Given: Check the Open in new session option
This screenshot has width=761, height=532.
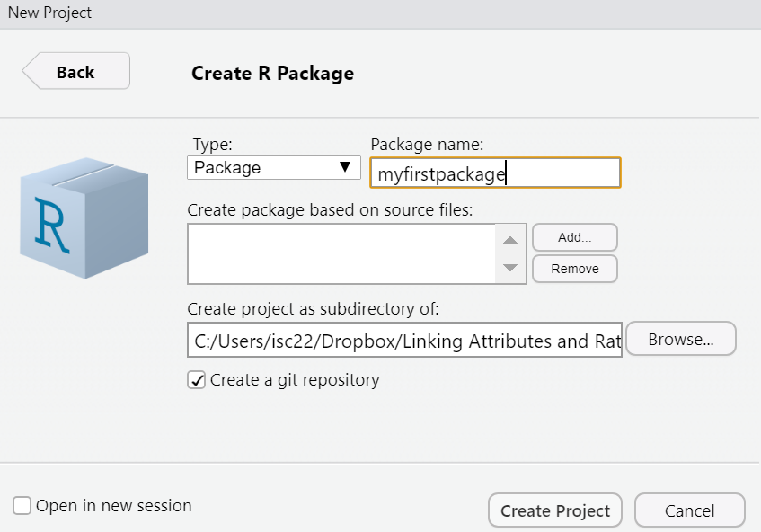Looking at the screenshot, I should coord(21,505).
